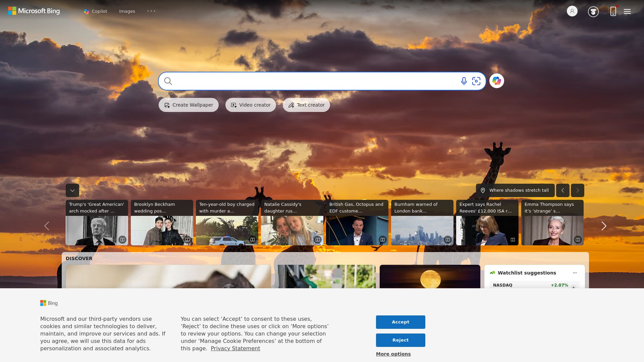This screenshot has width=644, height=362.
Task: Start voice search with microphone icon
Action: 464,81
